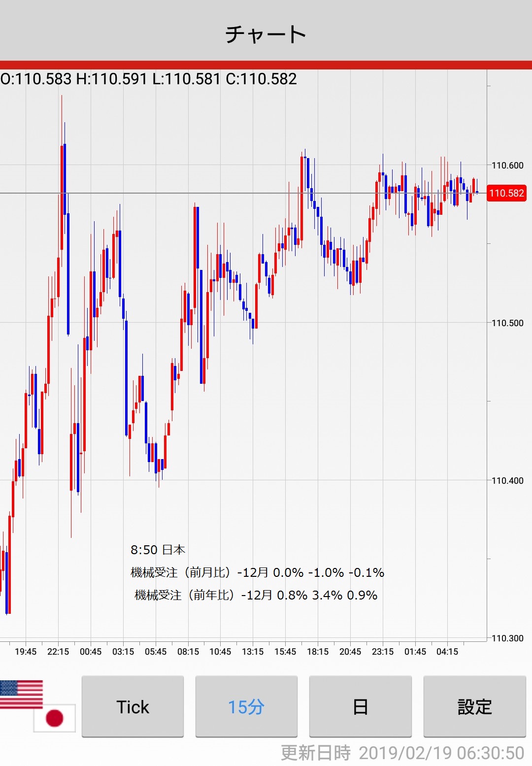Tap the 機械受注(前月比) indicator line

click(x=257, y=572)
